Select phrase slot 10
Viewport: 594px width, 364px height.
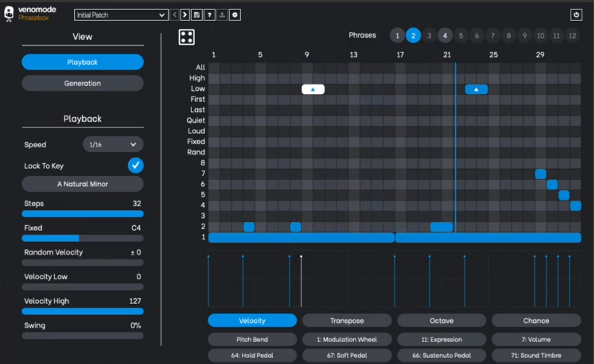point(540,35)
